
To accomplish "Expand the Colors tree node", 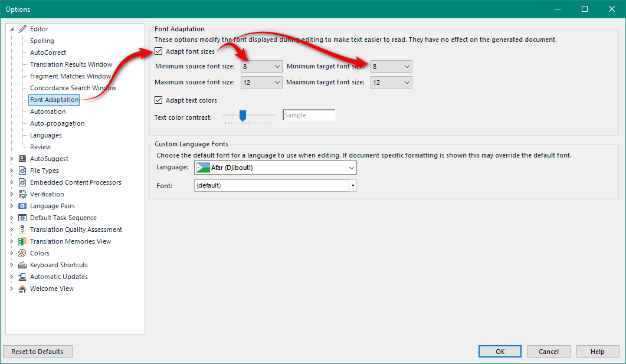I will pyautogui.click(x=12, y=253).
